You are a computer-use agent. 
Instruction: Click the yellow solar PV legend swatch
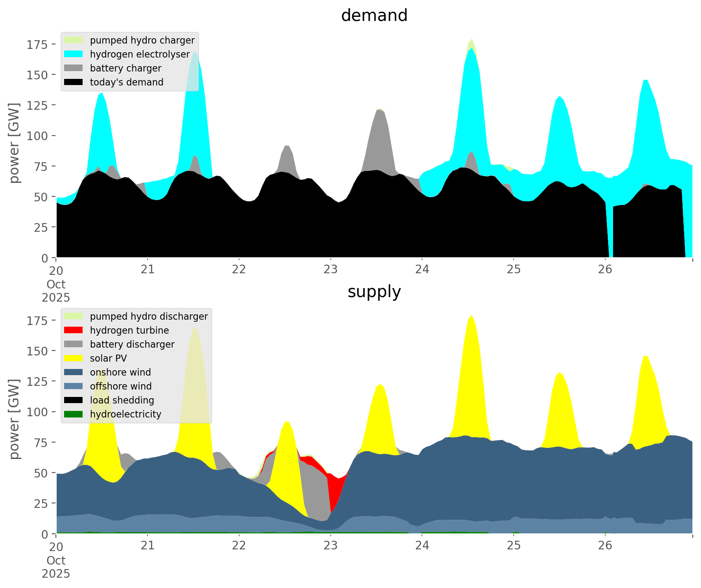click(x=74, y=358)
